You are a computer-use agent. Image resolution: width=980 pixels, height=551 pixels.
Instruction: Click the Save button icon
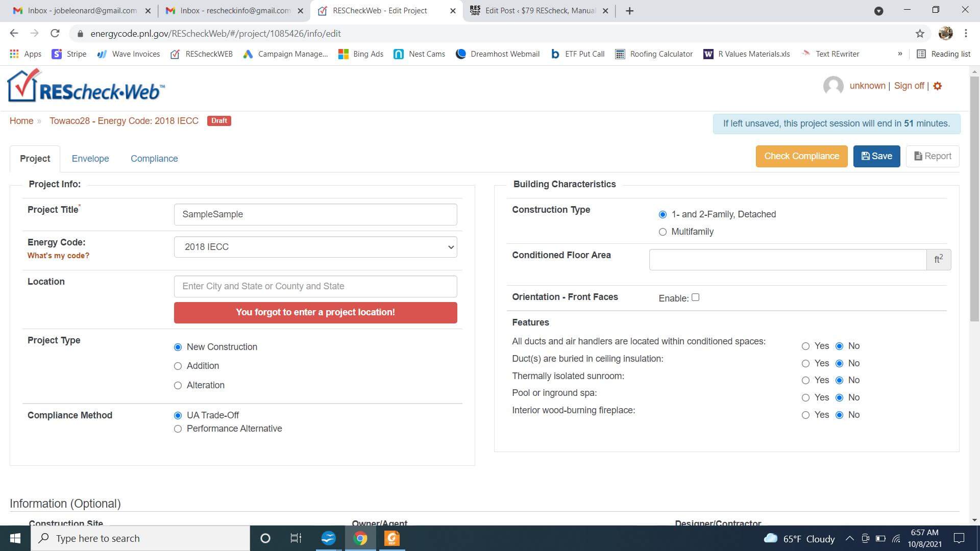865,156
